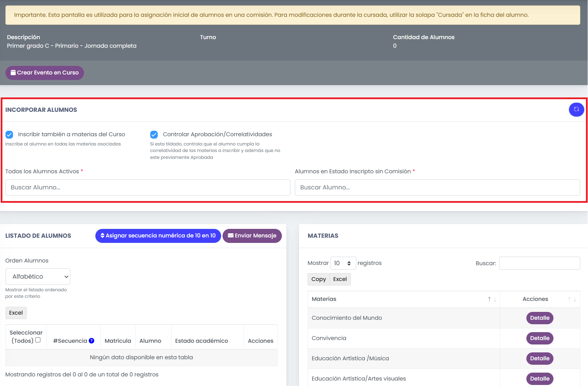Open Detalle for Educación Artística/Artes visuales
Image resolution: width=588 pixels, height=386 pixels.
[x=540, y=379]
